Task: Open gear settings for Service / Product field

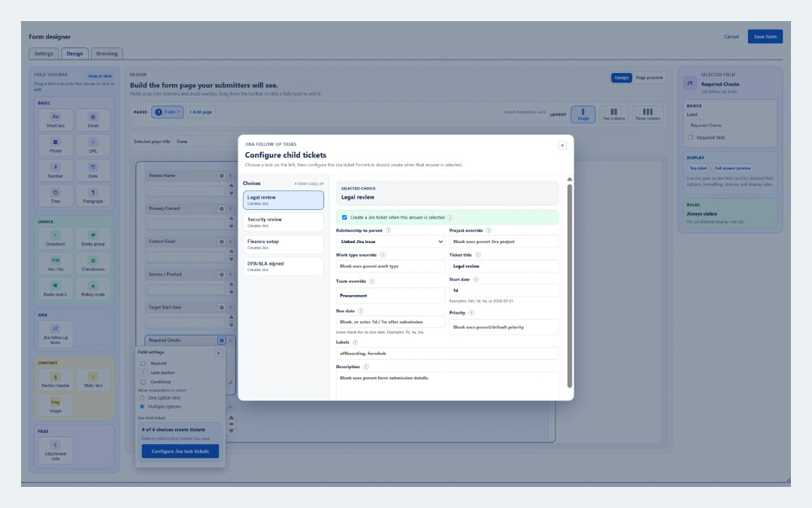Action: click(x=222, y=275)
